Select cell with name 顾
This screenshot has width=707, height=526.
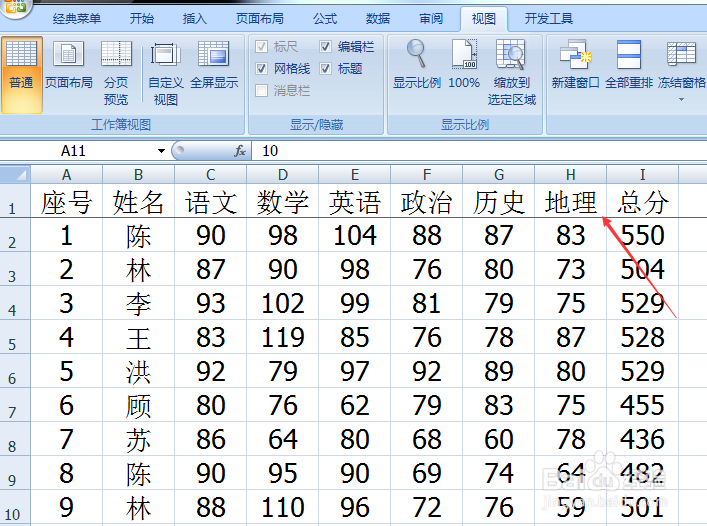pyautogui.click(x=138, y=405)
